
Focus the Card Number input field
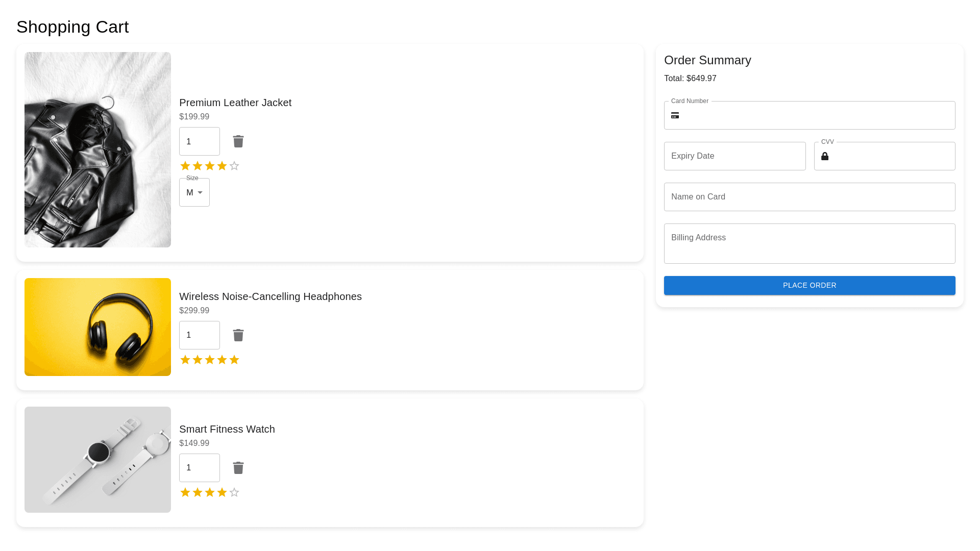(817, 115)
